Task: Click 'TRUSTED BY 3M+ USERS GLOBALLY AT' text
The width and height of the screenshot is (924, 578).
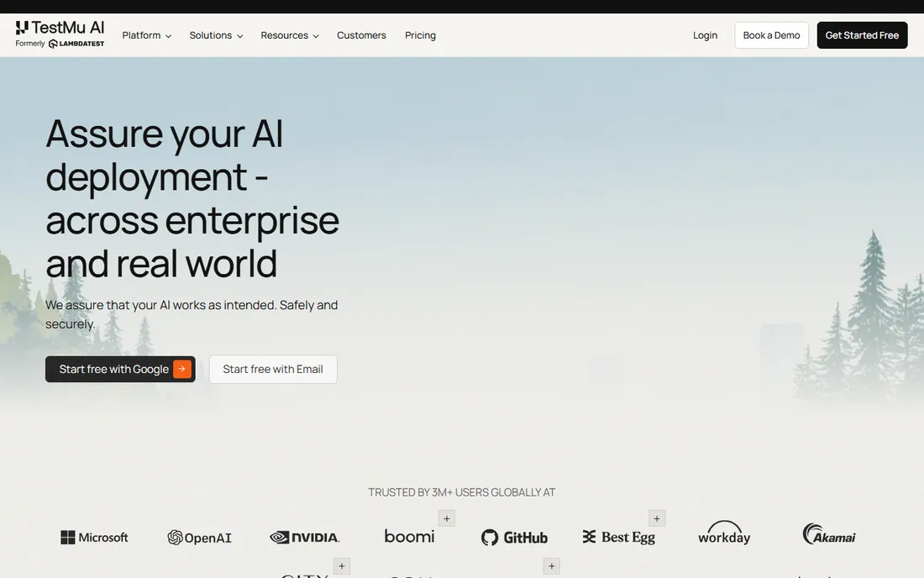Action: (462, 492)
